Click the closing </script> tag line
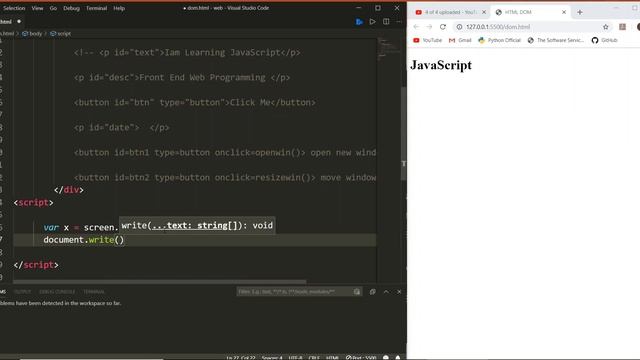 (36, 265)
